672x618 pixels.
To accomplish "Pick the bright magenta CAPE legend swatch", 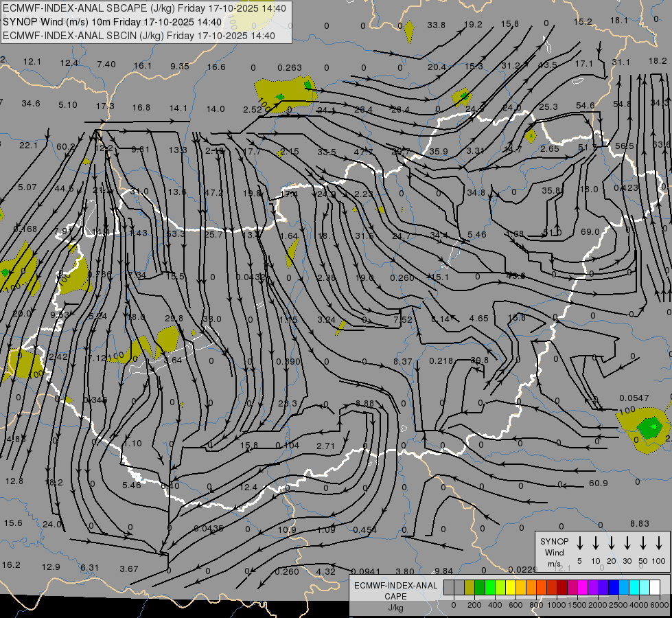I will click(x=583, y=588).
